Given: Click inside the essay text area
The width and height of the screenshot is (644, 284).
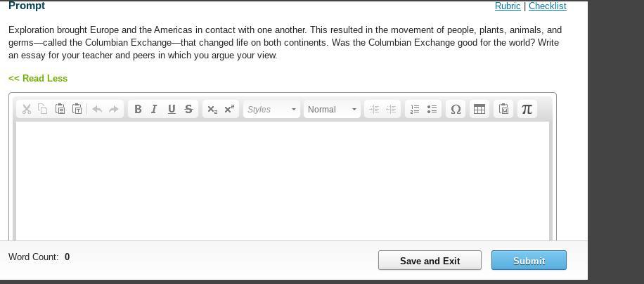Looking at the screenshot, I should click(281, 179).
